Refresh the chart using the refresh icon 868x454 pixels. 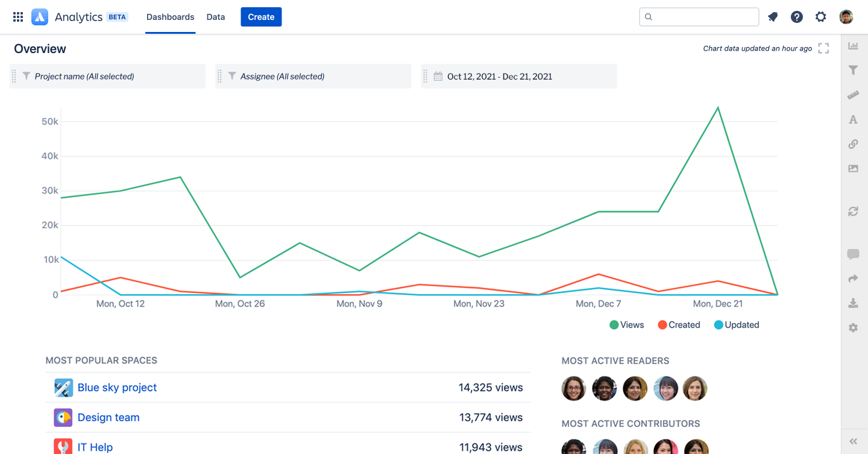tap(853, 212)
